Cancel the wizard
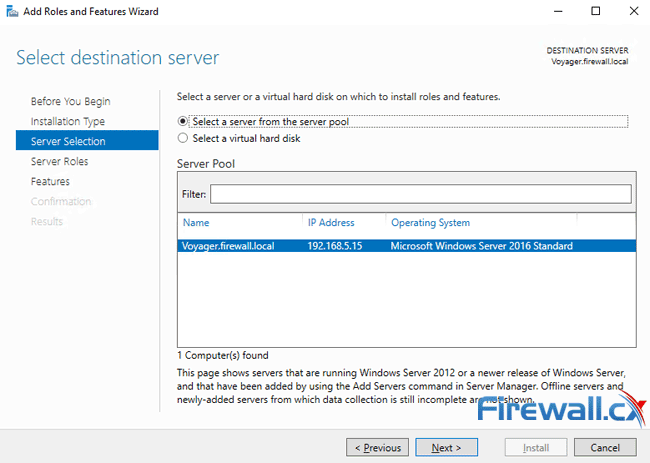Image resolution: width=650 pixels, height=463 pixels. pos(605,448)
